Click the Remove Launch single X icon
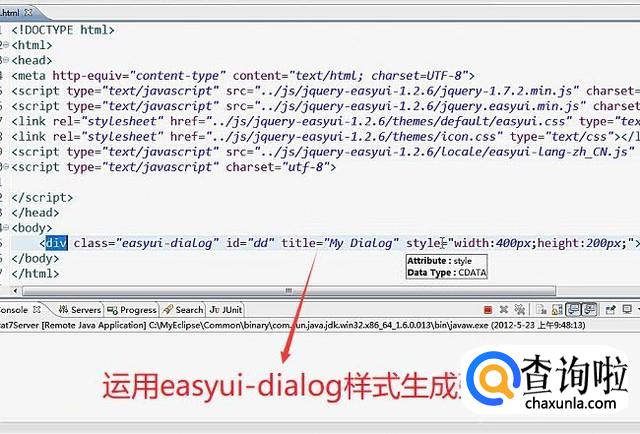The height and width of the screenshot is (434, 640). click(504, 309)
